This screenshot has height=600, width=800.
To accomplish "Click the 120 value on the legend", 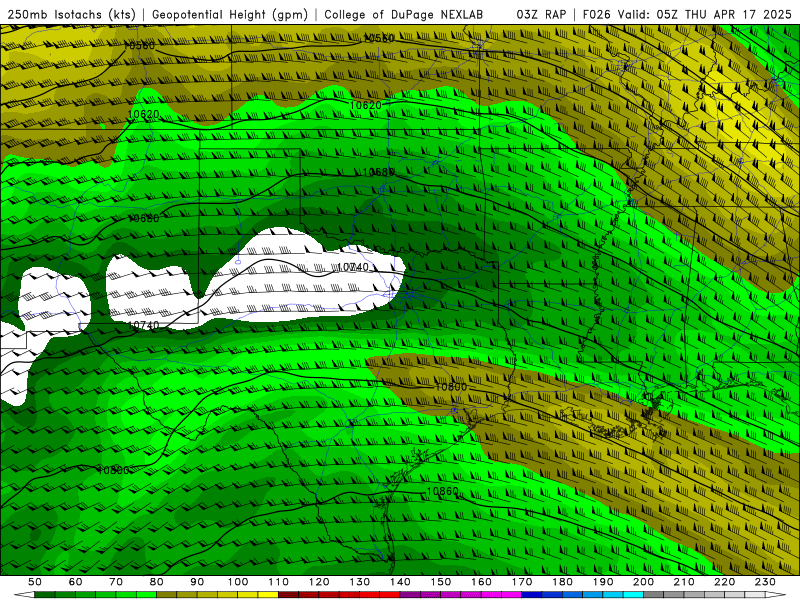I will tap(319, 582).
